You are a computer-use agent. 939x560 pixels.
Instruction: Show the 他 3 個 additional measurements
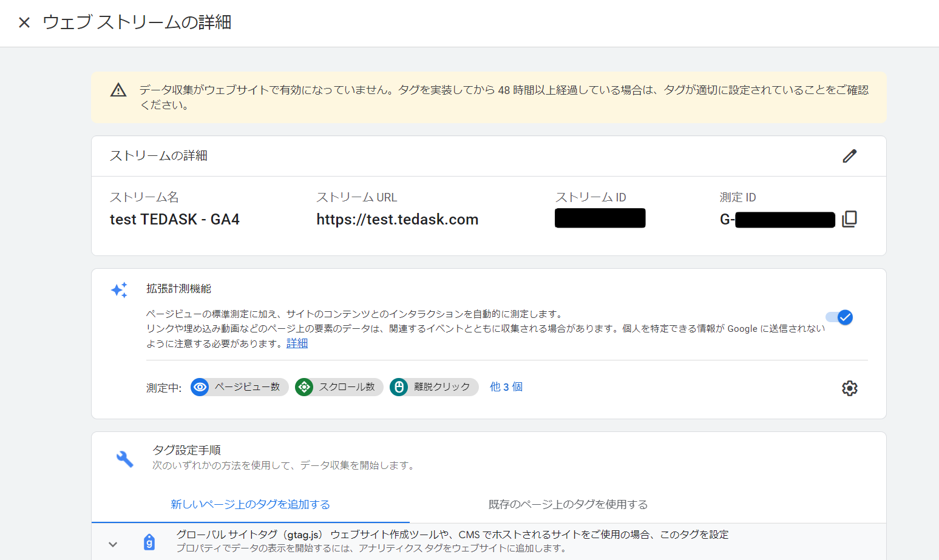tap(506, 387)
